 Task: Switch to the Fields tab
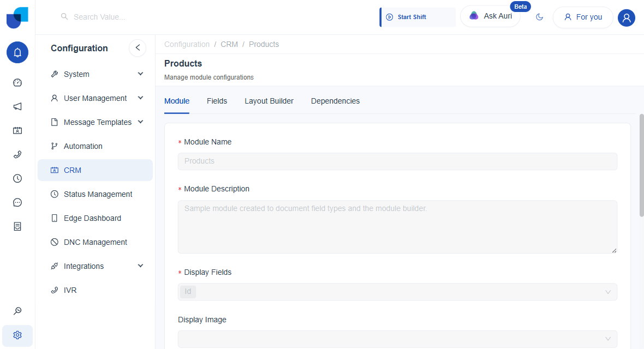[217, 101]
